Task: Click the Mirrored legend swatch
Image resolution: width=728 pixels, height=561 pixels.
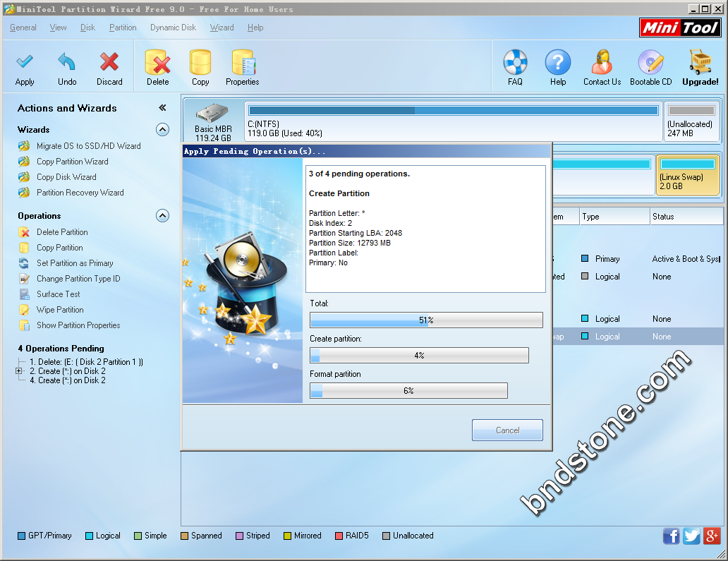Action: (x=287, y=536)
